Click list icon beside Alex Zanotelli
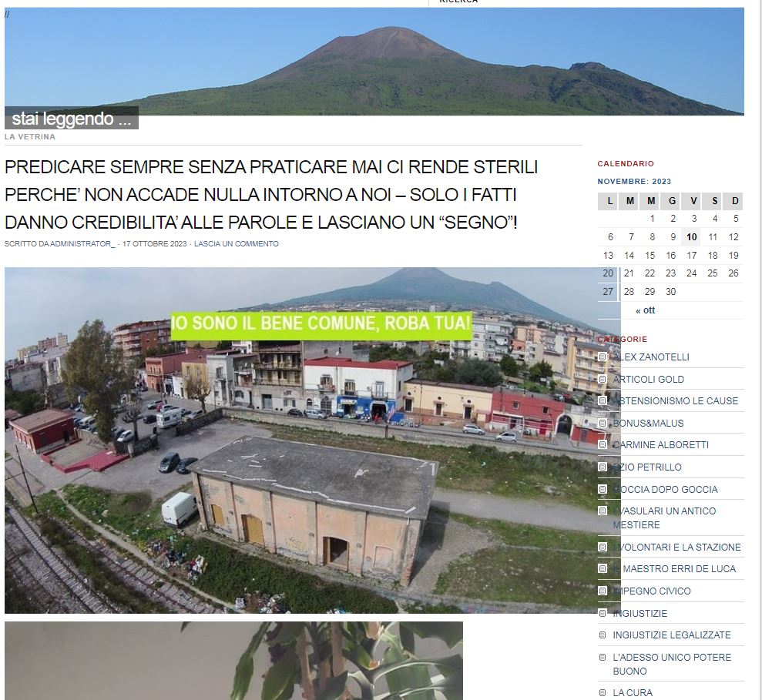 coord(603,357)
